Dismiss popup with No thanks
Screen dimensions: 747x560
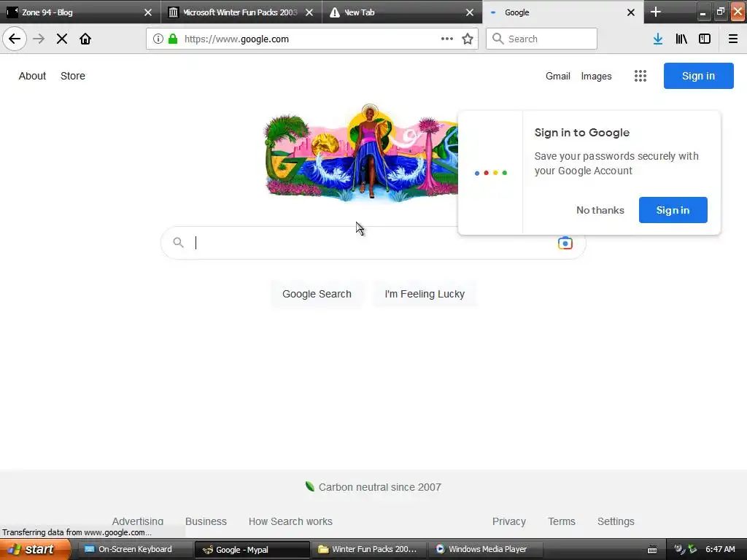point(600,210)
